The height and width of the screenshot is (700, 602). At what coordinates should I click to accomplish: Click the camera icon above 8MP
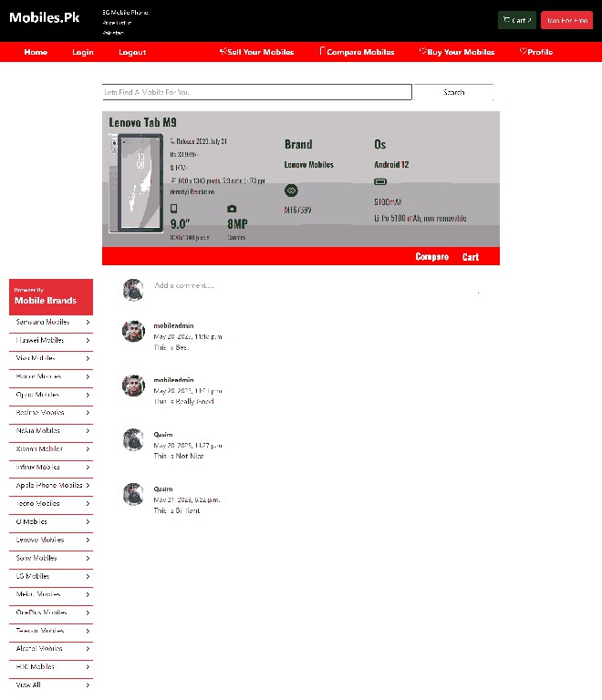point(232,209)
